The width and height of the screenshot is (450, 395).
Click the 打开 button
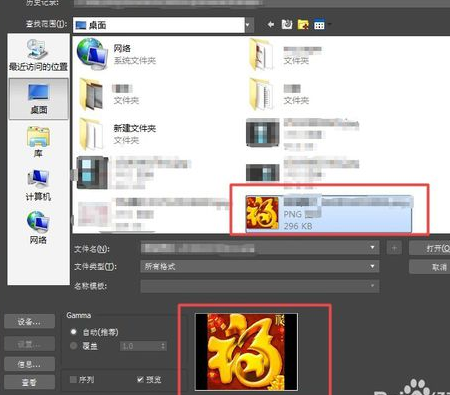pyautogui.click(x=430, y=248)
